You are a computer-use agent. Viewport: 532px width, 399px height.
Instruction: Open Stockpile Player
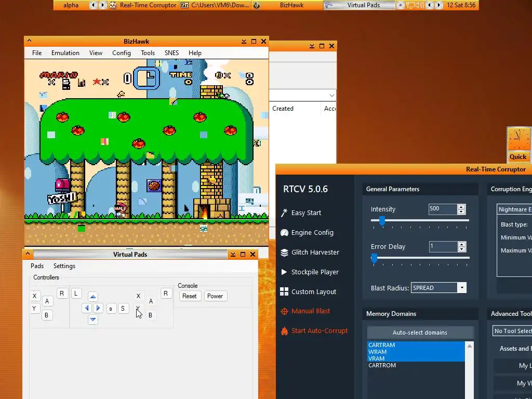click(310, 272)
